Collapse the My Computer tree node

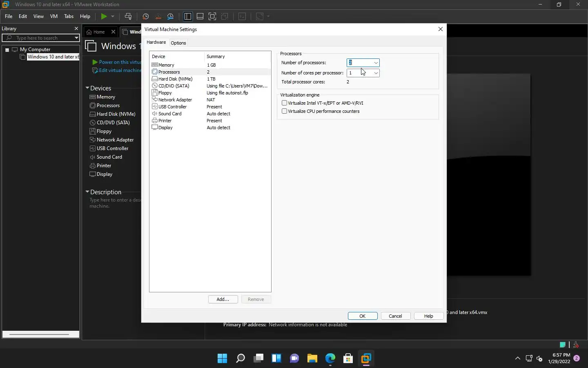click(x=7, y=49)
